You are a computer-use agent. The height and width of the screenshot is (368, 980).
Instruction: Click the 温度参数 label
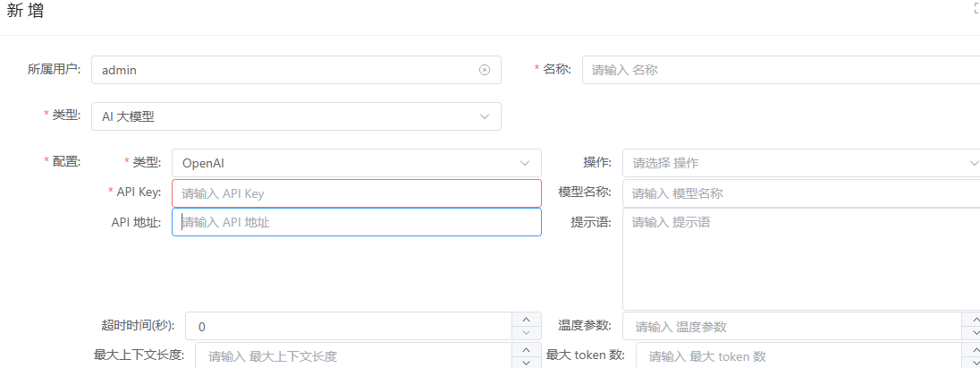(x=585, y=325)
